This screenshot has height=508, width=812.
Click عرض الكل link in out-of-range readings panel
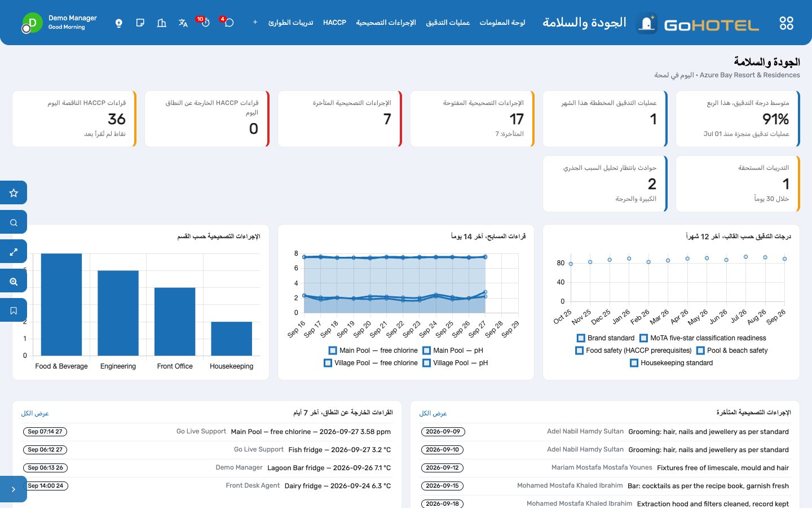point(35,413)
